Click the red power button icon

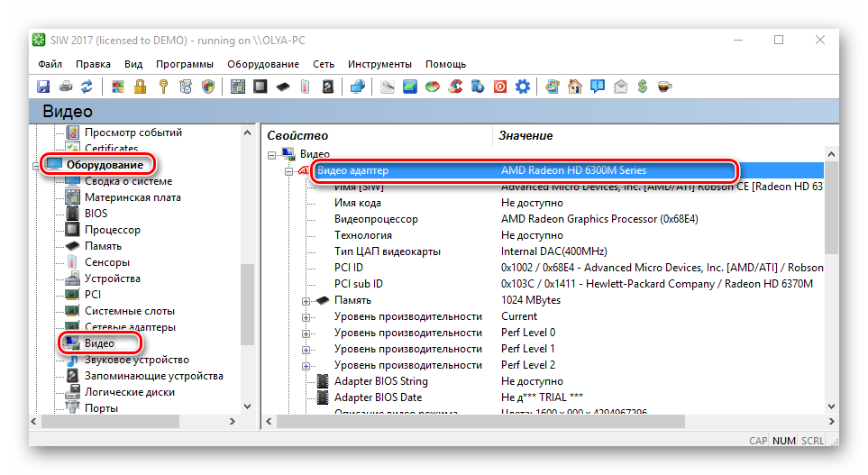pyautogui.click(x=500, y=87)
